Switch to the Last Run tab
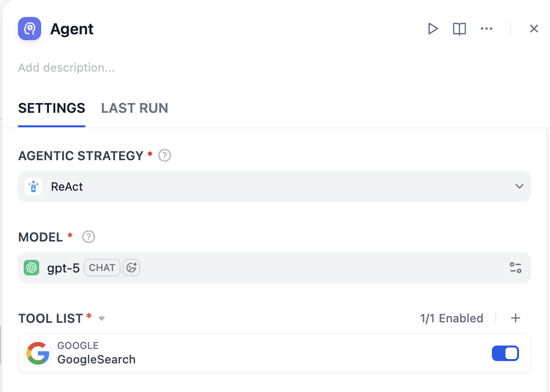 tap(135, 108)
